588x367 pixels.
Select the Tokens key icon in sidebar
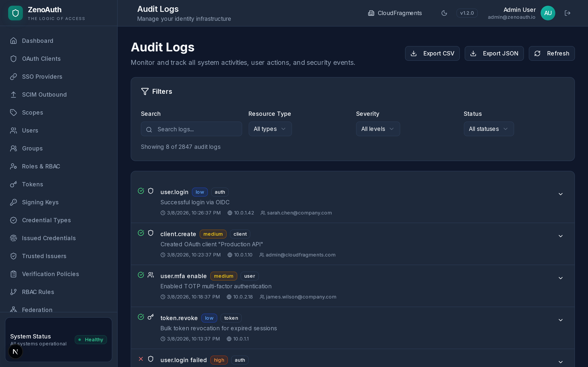(x=13, y=184)
